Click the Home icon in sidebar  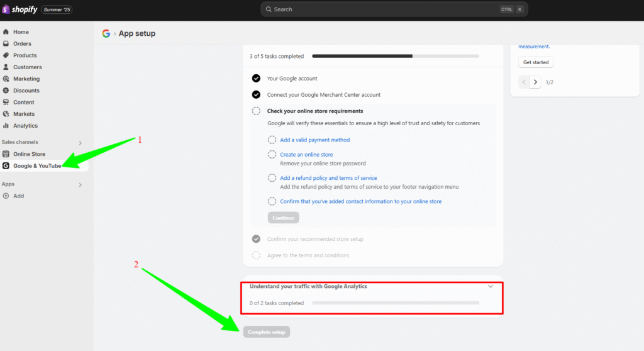click(x=6, y=31)
